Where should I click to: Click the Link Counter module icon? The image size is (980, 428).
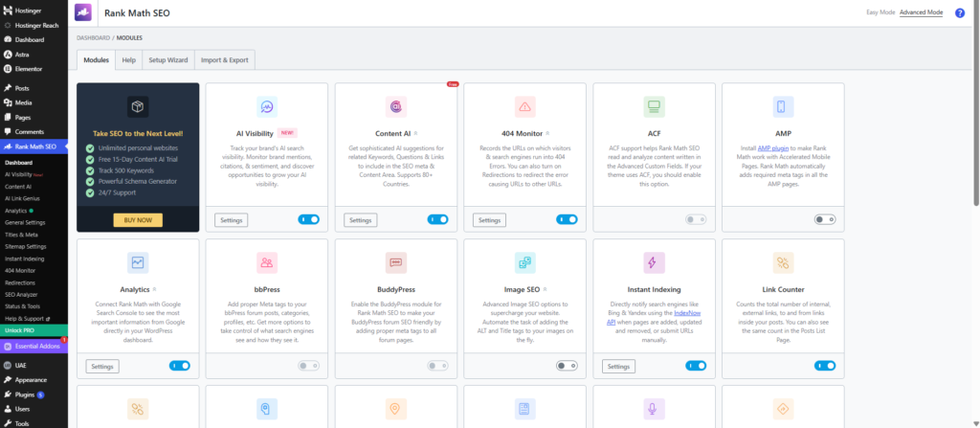(x=783, y=262)
